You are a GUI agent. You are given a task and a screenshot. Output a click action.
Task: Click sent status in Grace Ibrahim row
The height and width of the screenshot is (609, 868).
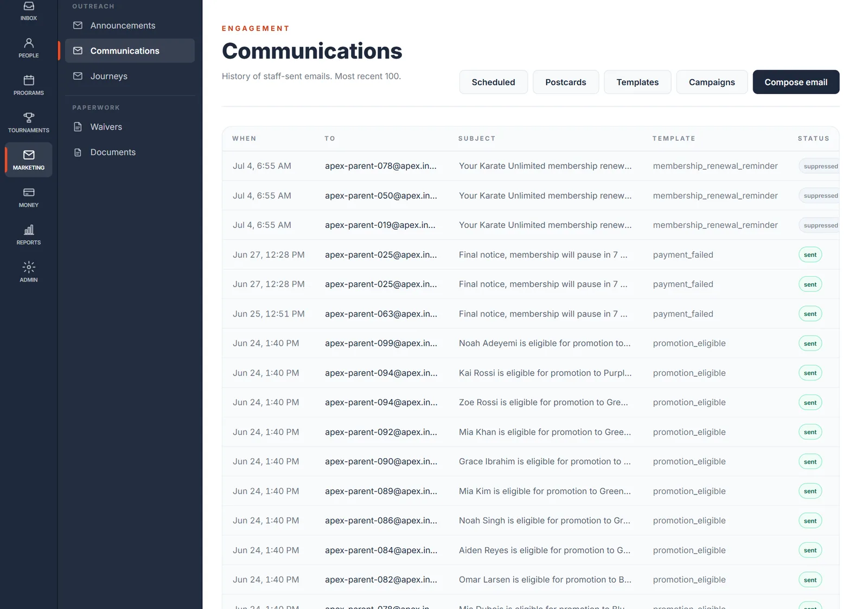tap(810, 461)
